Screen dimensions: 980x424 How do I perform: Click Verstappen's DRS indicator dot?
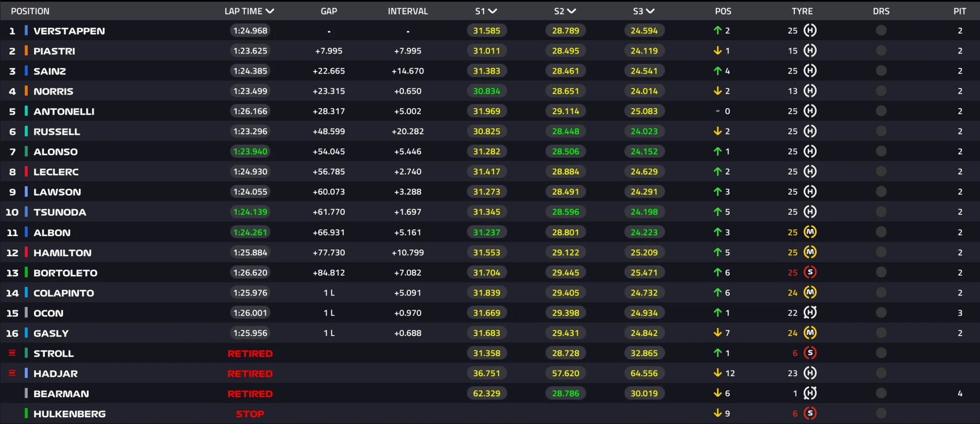click(881, 31)
